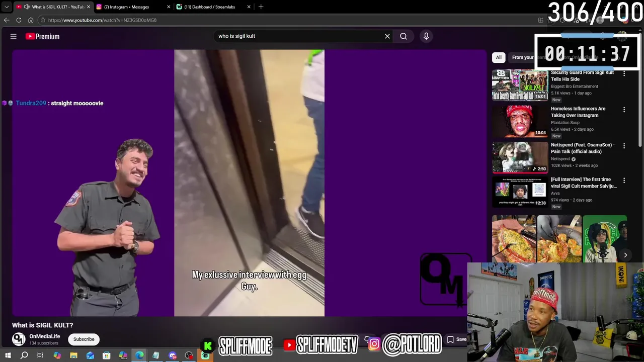Reload the page with the refresh icon

[19, 20]
